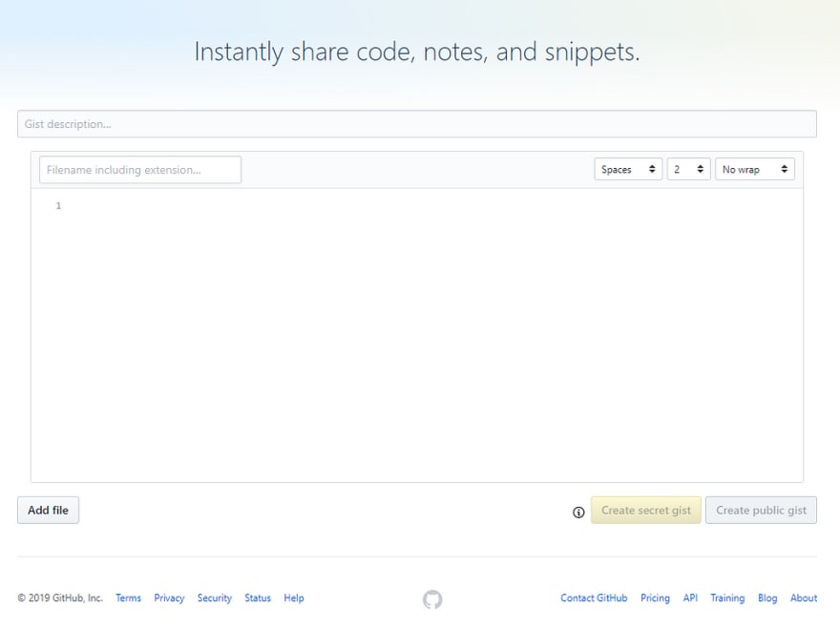
Task: Click the 'Instantly share code, notes, and snippets.' heading
Action: [x=417, y=52]
